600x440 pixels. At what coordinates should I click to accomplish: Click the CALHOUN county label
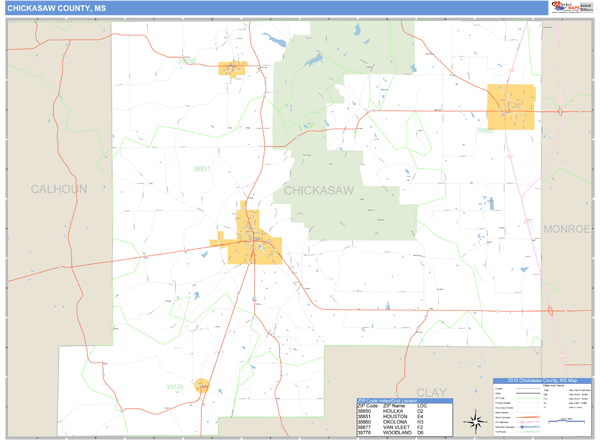(x=58, y=189)
